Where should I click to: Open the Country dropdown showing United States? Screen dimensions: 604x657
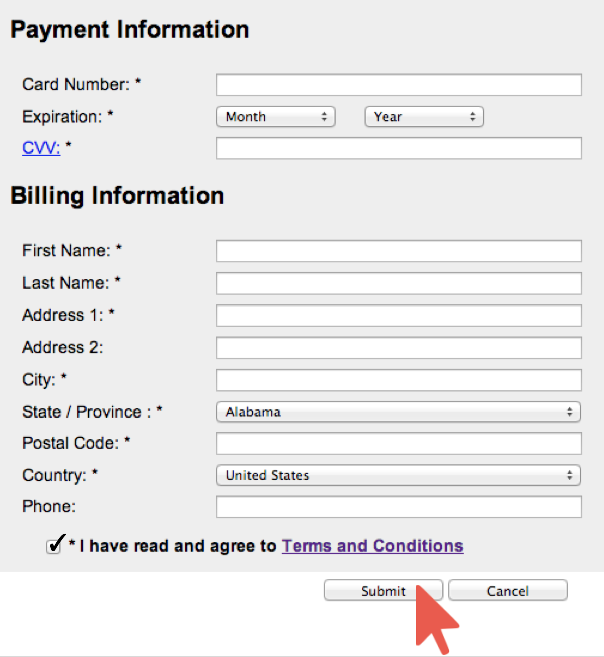[398, 475]
